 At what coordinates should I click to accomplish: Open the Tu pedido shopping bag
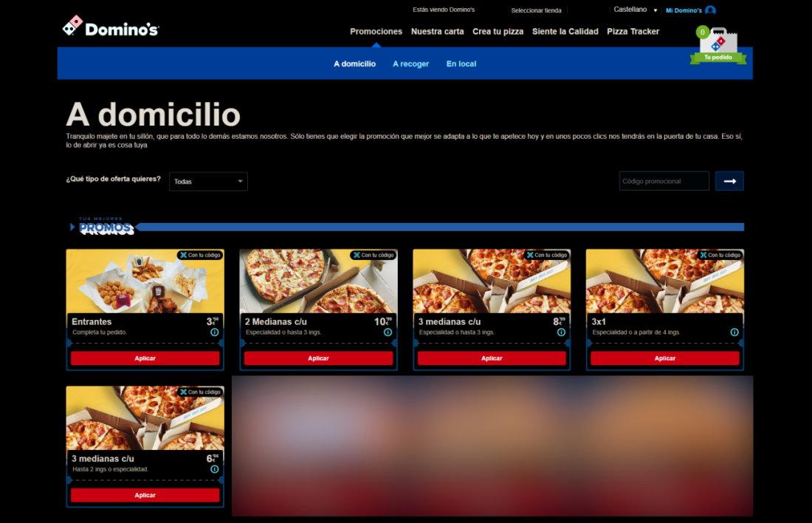[x=718, y=45]
